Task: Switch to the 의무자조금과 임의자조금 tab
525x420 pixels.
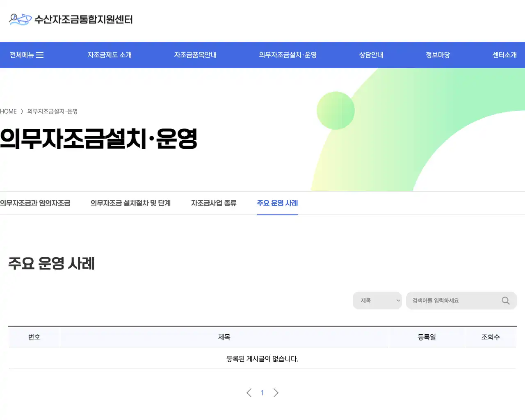Action: 35,203
